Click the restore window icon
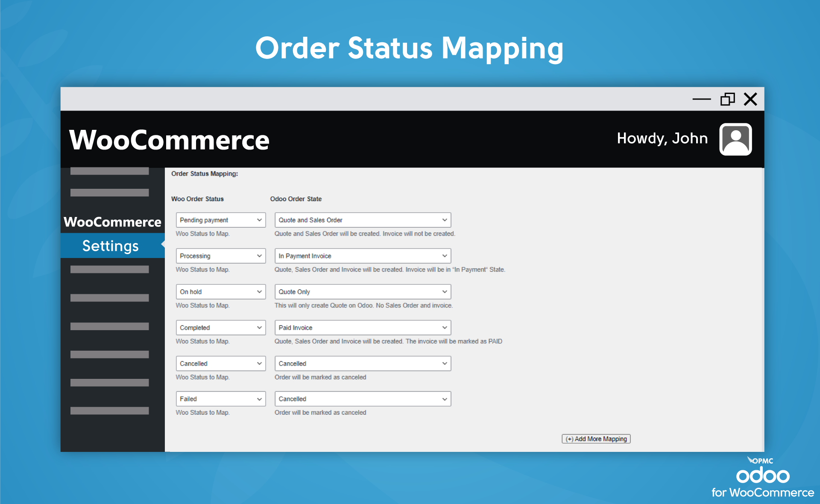This screenshot has height=504, width=820. pyautogui.click(x=728, y=99)
